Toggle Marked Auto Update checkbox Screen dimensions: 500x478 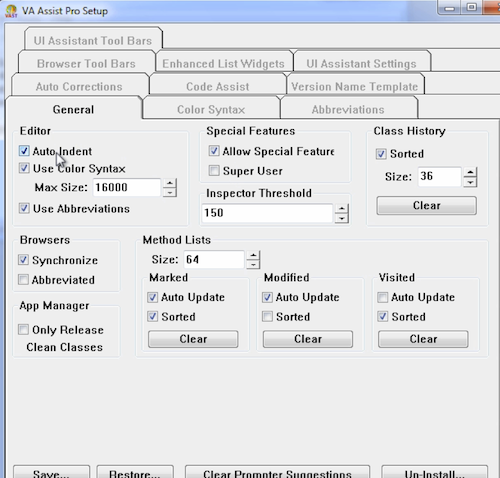(x=152, y=297)
